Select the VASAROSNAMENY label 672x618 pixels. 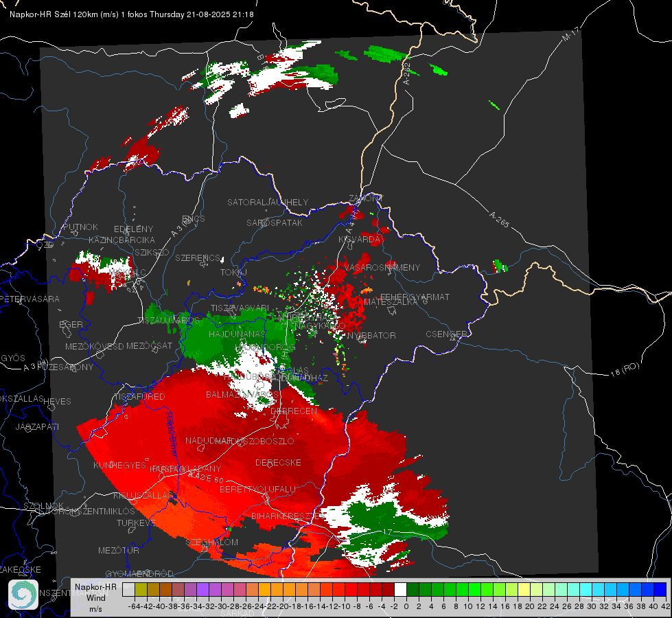click(x=382, y=267)
